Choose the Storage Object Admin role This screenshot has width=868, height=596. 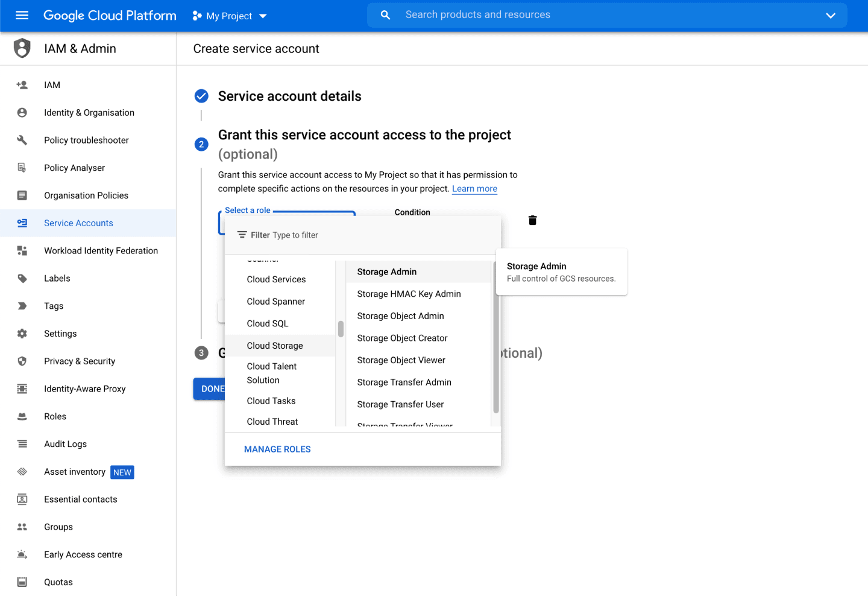click(400, 315)
